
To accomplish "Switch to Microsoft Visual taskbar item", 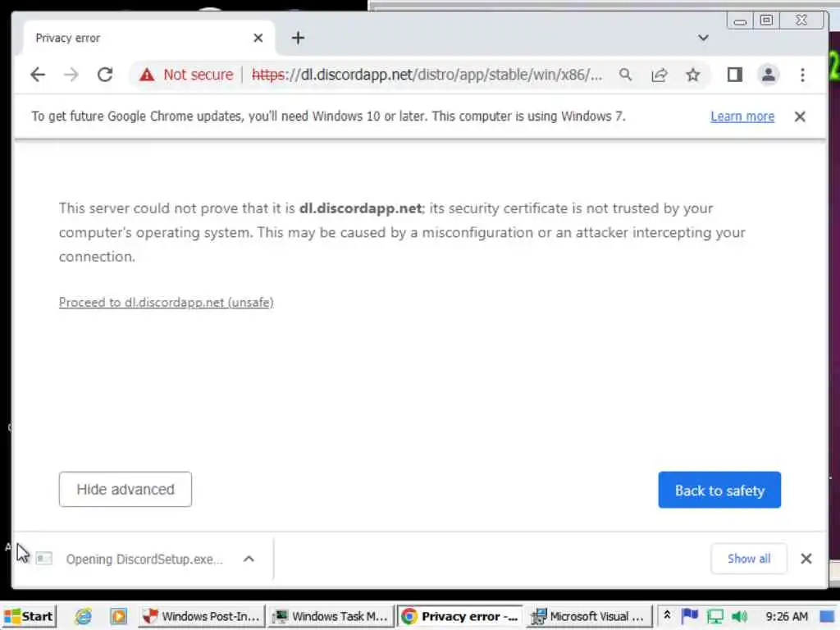I will coord(589,617).
